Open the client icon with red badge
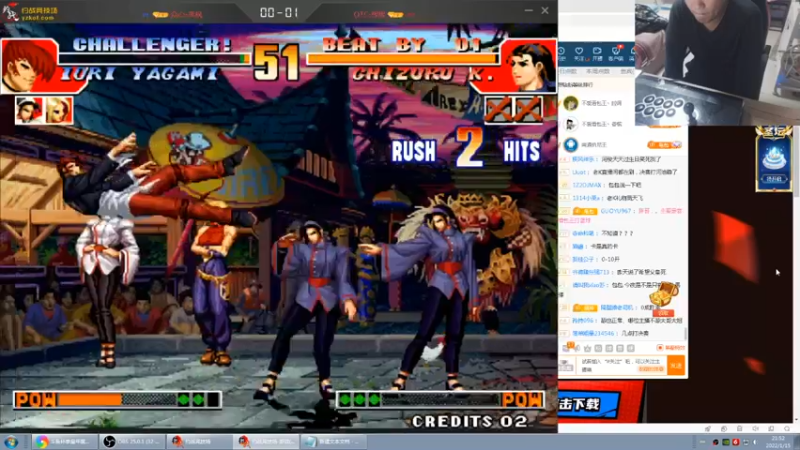The width and height of the screenshot is (800, 450). (616, 52)
